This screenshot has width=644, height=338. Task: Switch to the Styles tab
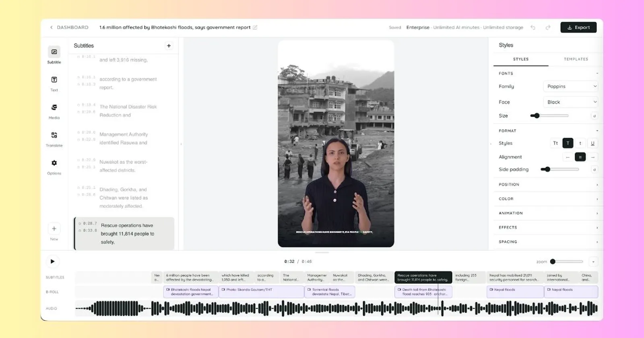click(521, 59)
